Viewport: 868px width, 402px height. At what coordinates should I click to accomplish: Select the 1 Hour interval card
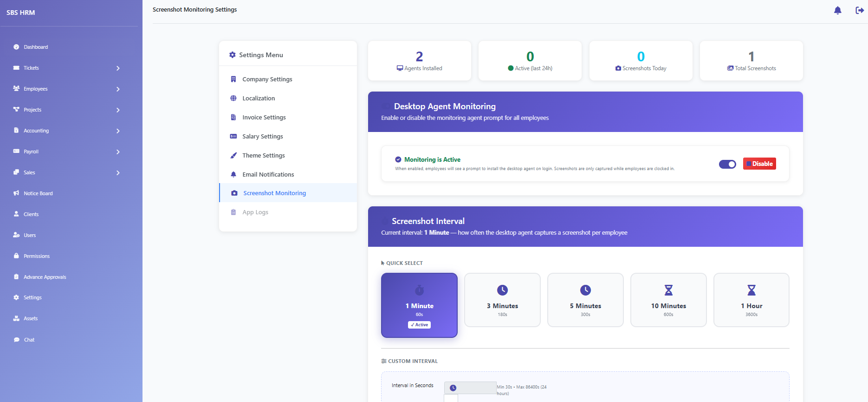tap(751, 300)
